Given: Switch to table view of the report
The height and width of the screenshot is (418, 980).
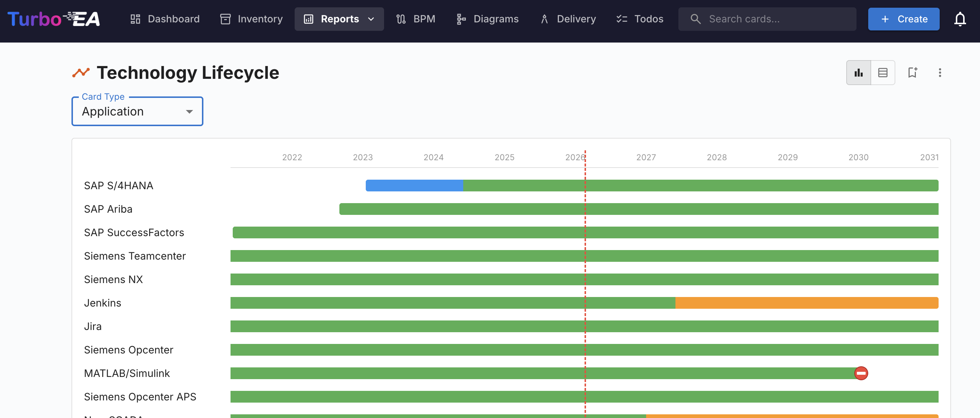Looking at the screenshot, I should pyautogui.click(x=883, y=72).
